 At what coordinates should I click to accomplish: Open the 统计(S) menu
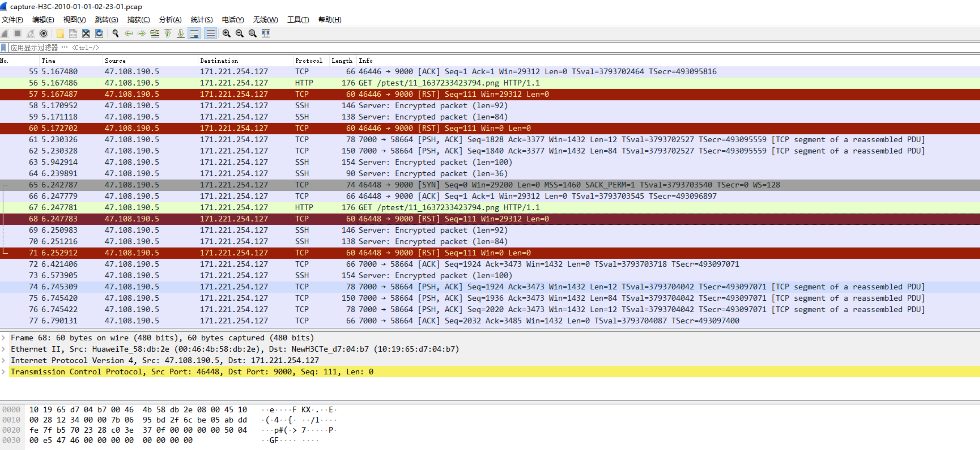201,20
